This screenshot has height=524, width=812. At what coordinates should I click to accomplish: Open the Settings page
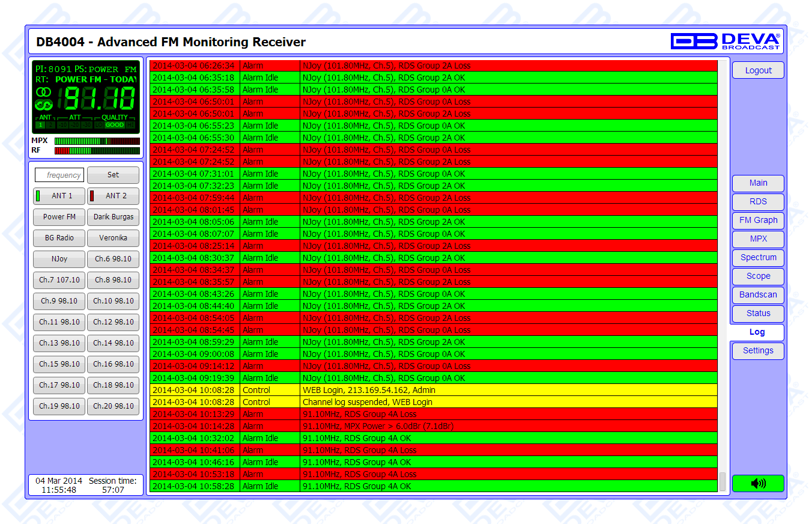(758, 350)
